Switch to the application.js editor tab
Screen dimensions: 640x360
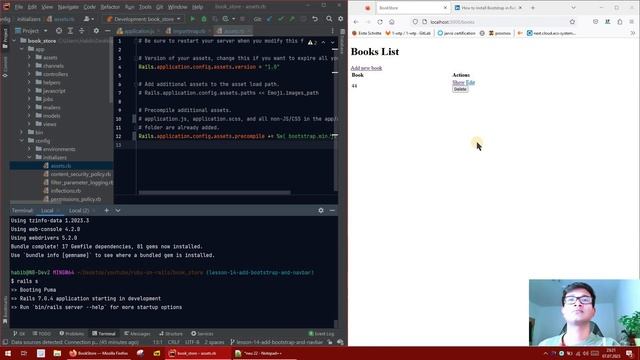(139, 31)
